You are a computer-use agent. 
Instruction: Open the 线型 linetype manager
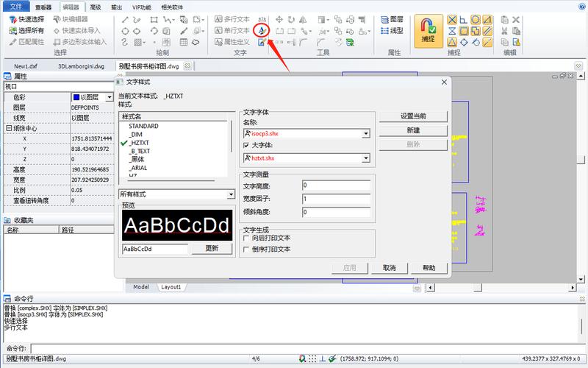pos(392,30)
